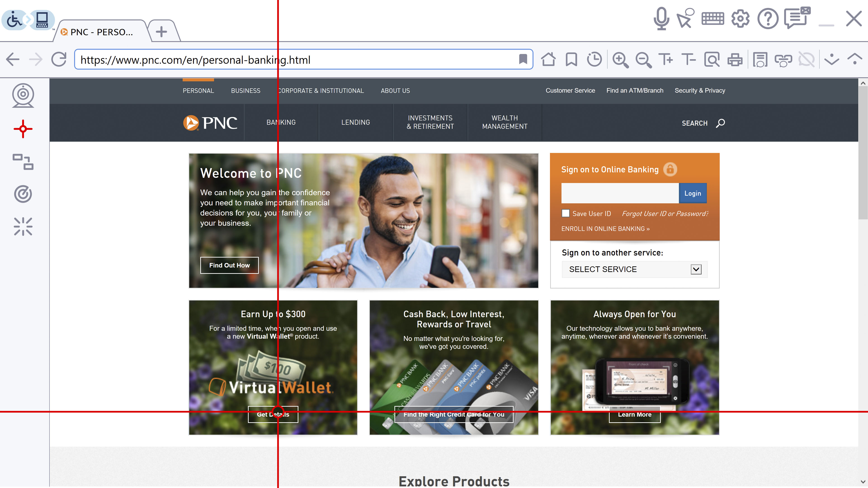Viewport: 868px width, 488px height.
Task: Click the scroll up chevron toolbar icon
Action: 855,59
